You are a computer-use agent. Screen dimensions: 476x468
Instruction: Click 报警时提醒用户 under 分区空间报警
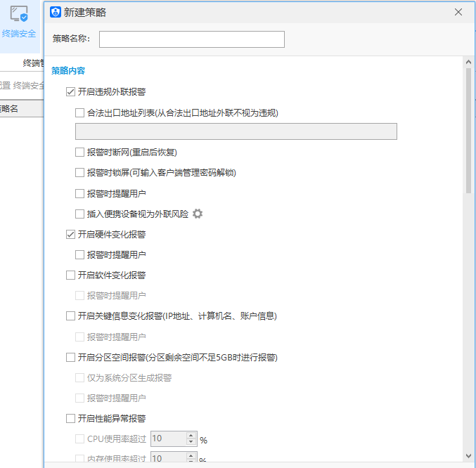[x=80, y=398]
